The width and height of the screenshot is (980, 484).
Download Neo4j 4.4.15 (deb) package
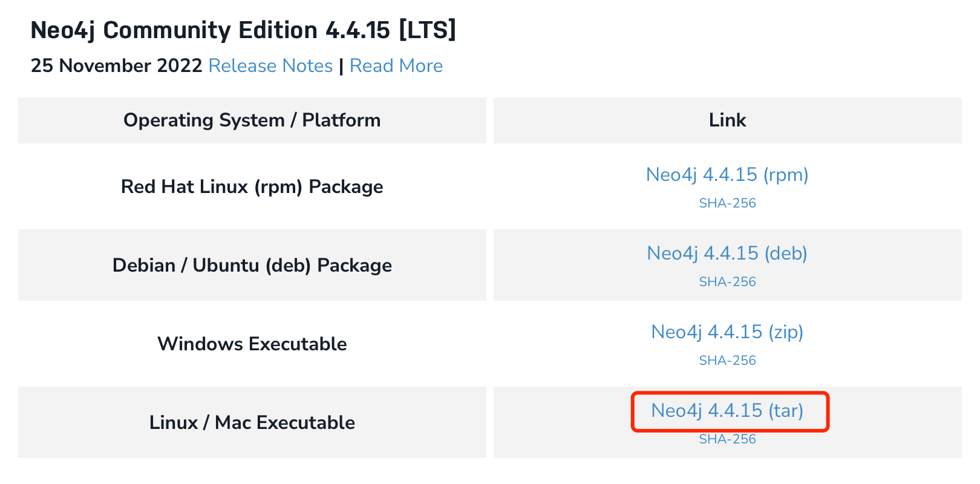tap(727, 254)
